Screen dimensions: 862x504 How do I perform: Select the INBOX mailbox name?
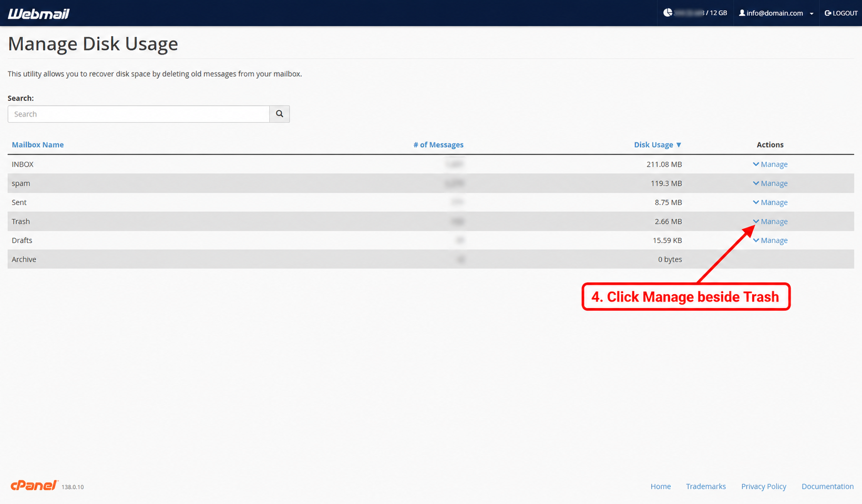pyautogui.click(x=23, y=164)
